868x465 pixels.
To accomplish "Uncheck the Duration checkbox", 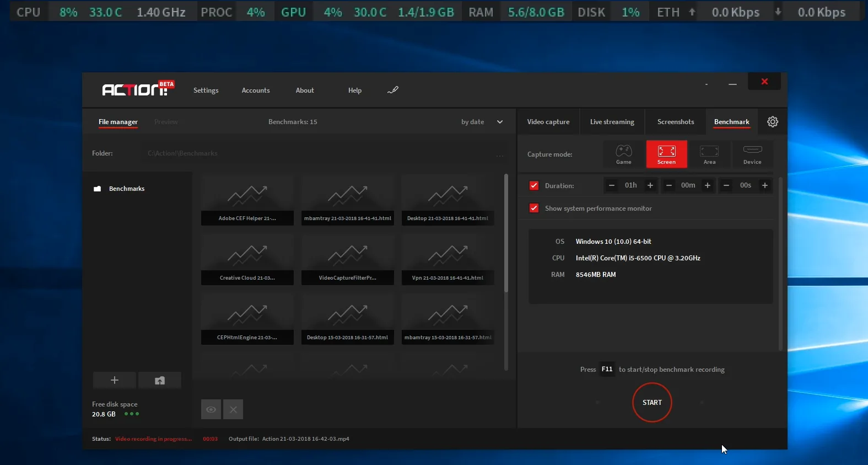I will tap(534, 185).
